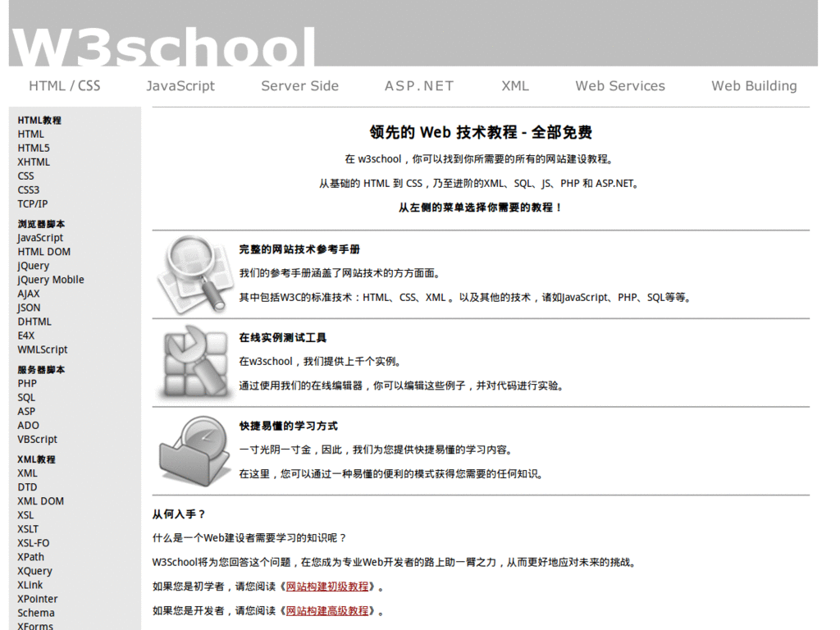Select TCP/IP in the sidebar
The height and width of the screenshot is (630, 840).
(x=32, y=203)
